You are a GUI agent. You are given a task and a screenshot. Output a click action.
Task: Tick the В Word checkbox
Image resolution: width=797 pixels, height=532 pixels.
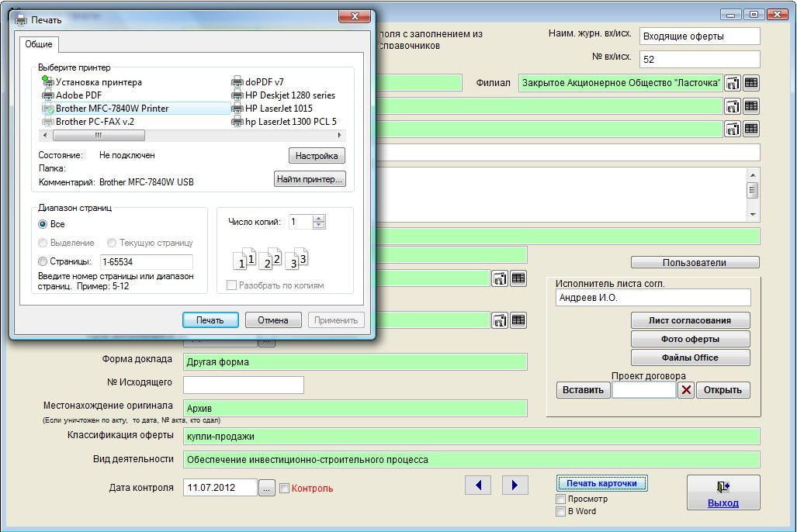561,512
